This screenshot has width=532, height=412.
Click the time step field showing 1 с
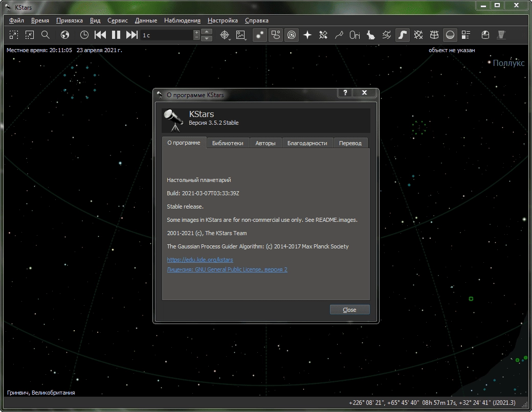167,35
